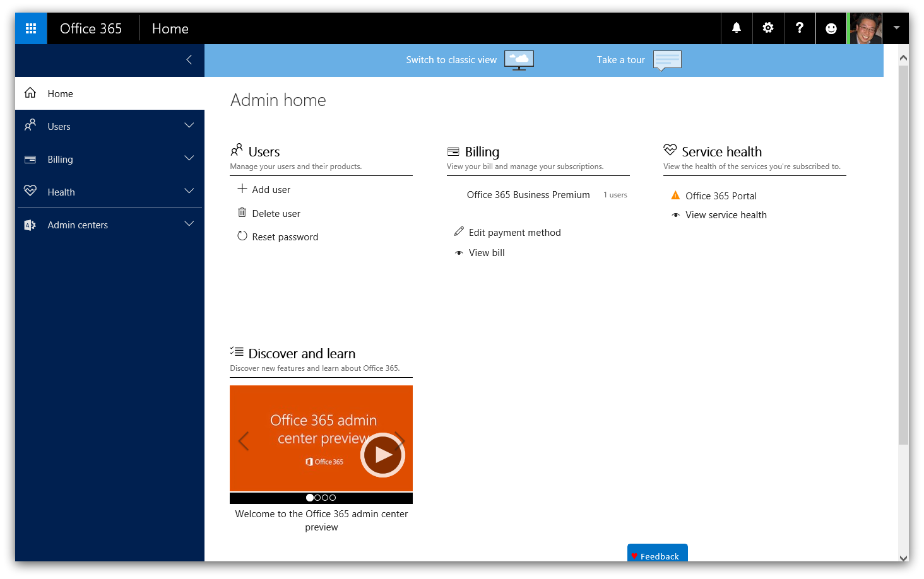Click the pencil icon beside Edit payment method

[x=459, y=231]
